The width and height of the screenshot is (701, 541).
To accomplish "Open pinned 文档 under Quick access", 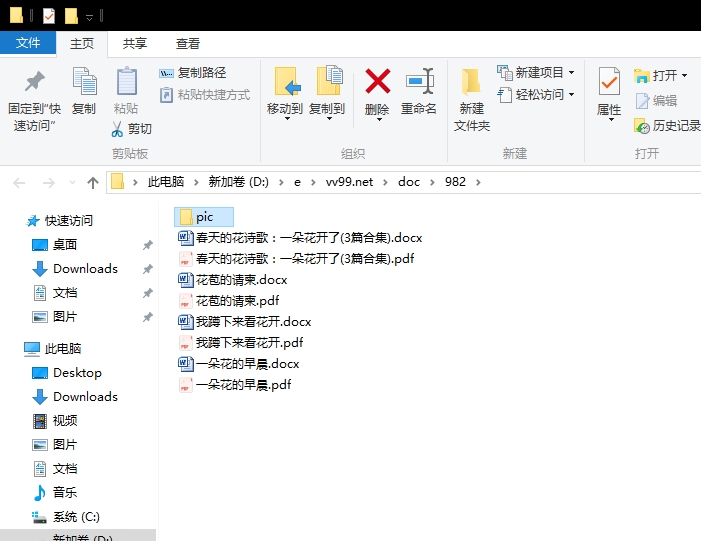I will (55, 293).
